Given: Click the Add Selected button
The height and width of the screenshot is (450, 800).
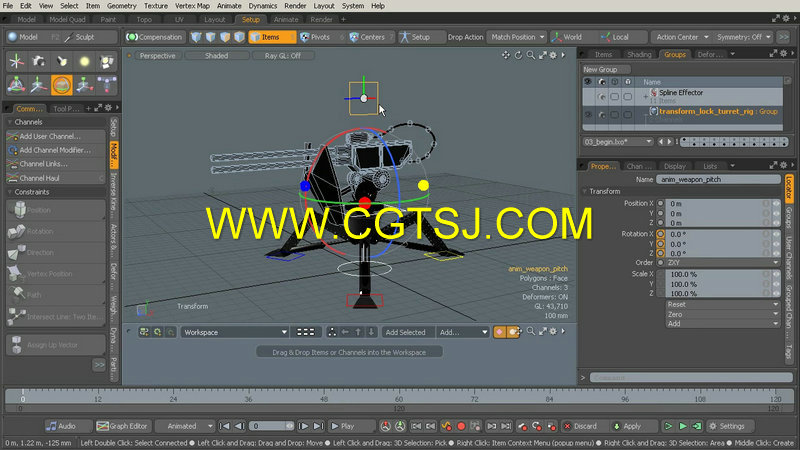Looking at the screenshot, I should (x=406, y=332).
